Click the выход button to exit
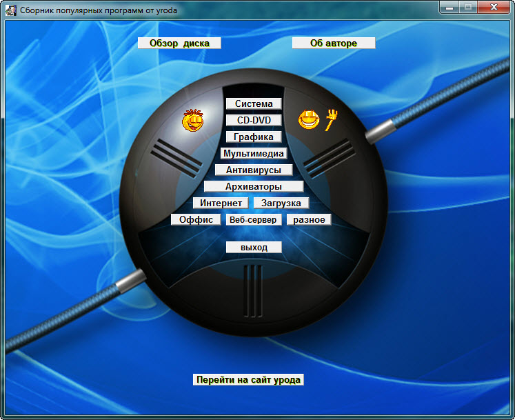Image resolution: width=515 pixels, height=420 pixels. pos(254,247)
